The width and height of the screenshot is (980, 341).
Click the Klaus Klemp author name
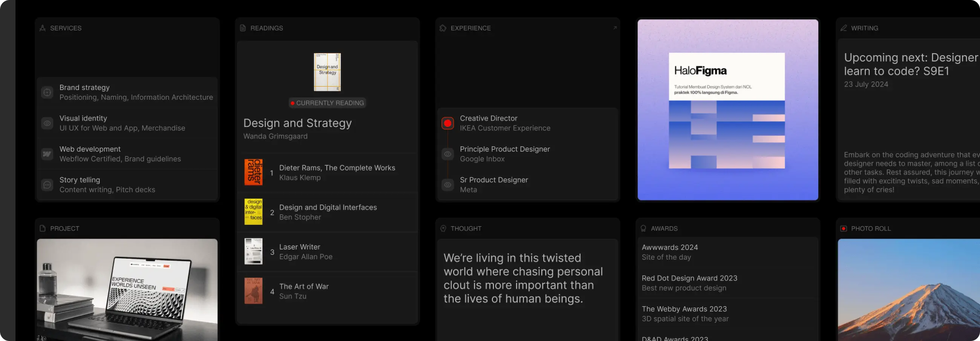[x=300, y=178]
